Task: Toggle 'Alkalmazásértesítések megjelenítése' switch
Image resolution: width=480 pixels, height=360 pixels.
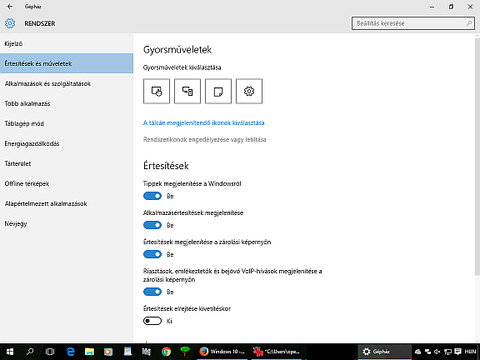Action: click(152, 225)
